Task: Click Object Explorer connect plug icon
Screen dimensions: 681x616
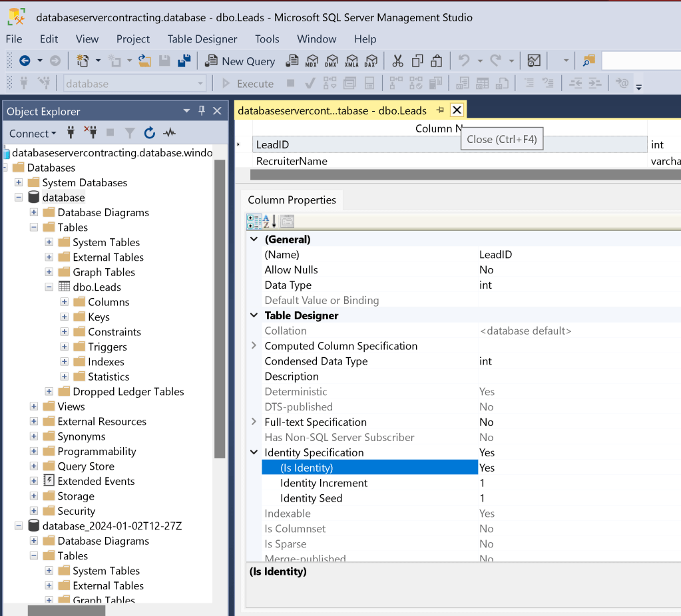Action: [71, 132]
